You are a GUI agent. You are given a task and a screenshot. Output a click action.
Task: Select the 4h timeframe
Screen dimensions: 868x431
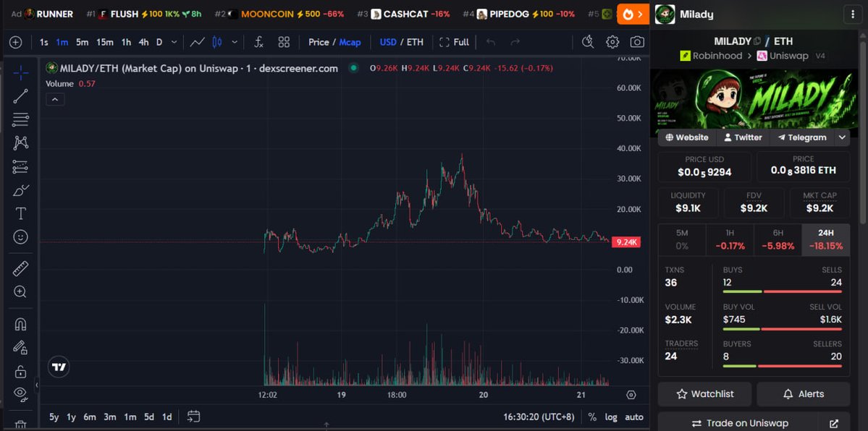(143, 42)
